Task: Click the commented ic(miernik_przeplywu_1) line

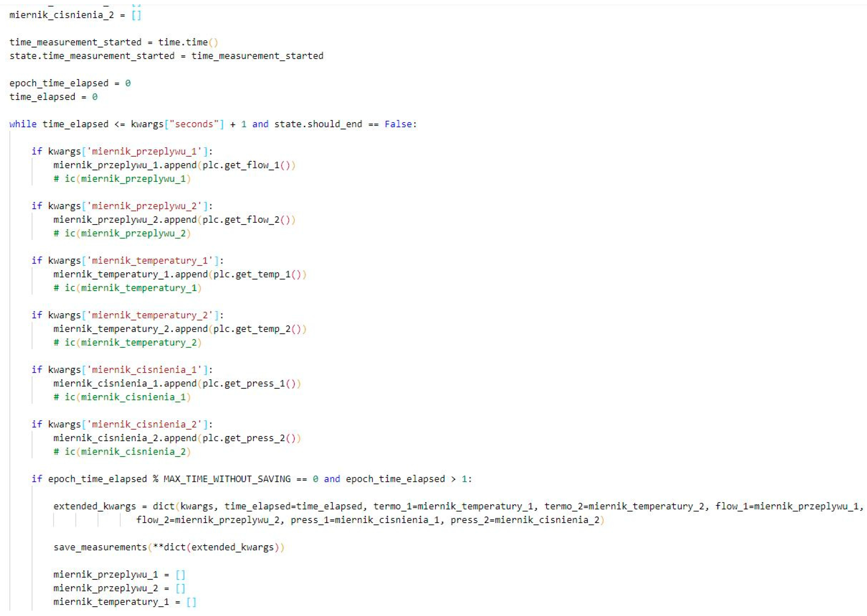Action: pyautogui.click(x=122, y=179)
